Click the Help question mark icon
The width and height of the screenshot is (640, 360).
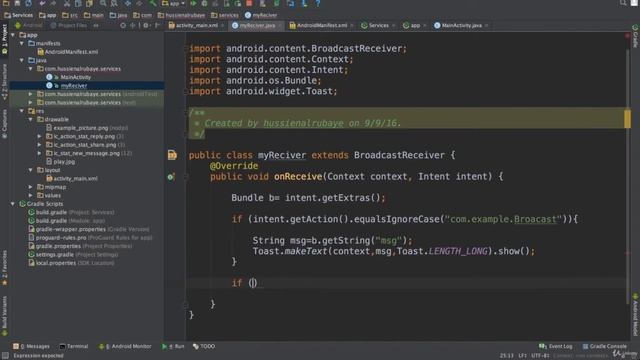(318, 3)
